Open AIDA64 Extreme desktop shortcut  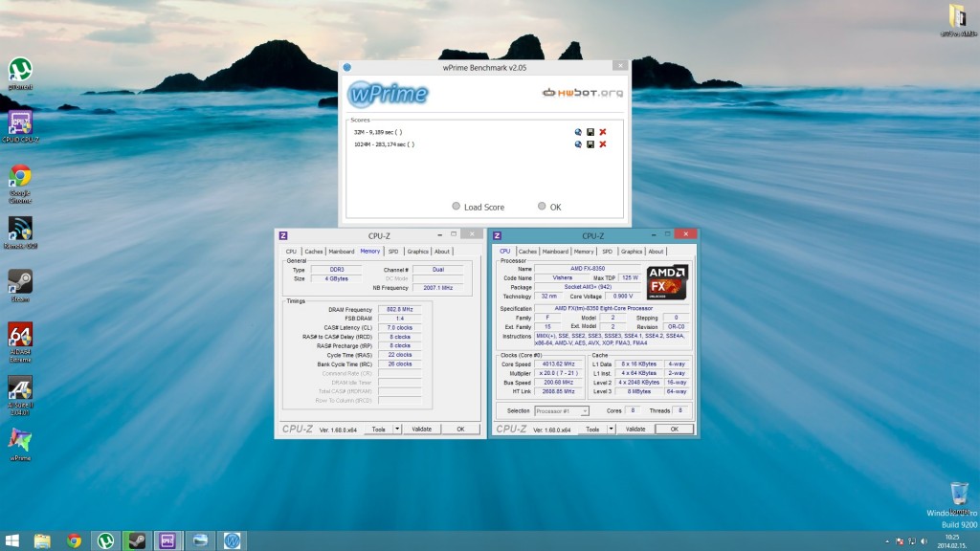(x=20, y=342)
